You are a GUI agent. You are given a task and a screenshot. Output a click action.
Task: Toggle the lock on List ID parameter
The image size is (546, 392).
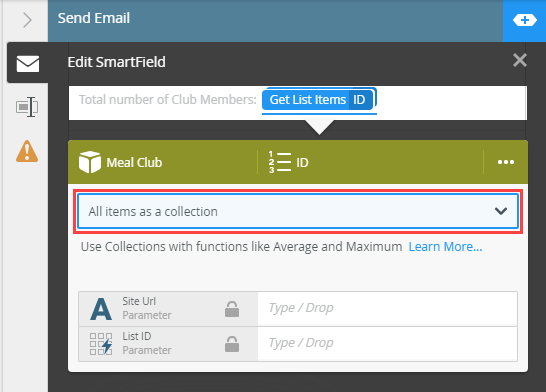[x=232, y=344]
